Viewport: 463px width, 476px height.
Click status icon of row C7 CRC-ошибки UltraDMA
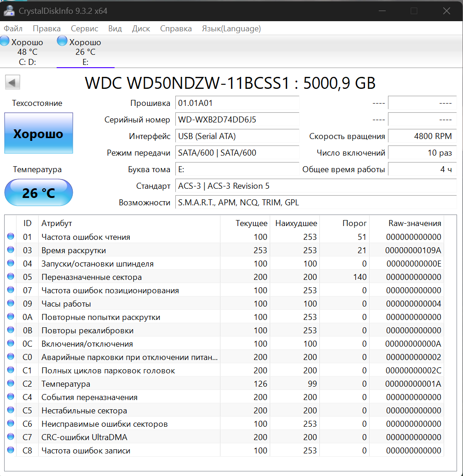coord(11,436)
